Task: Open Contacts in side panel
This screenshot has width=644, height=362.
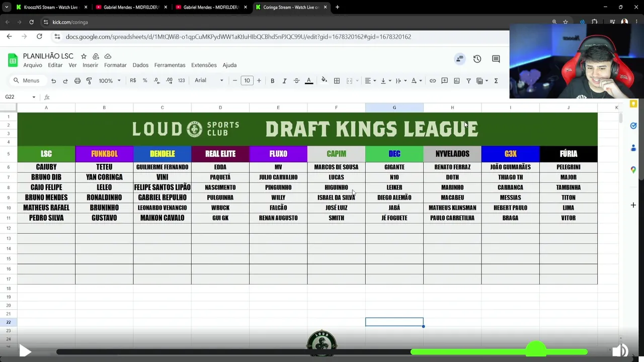Action: tap(633, 148)
